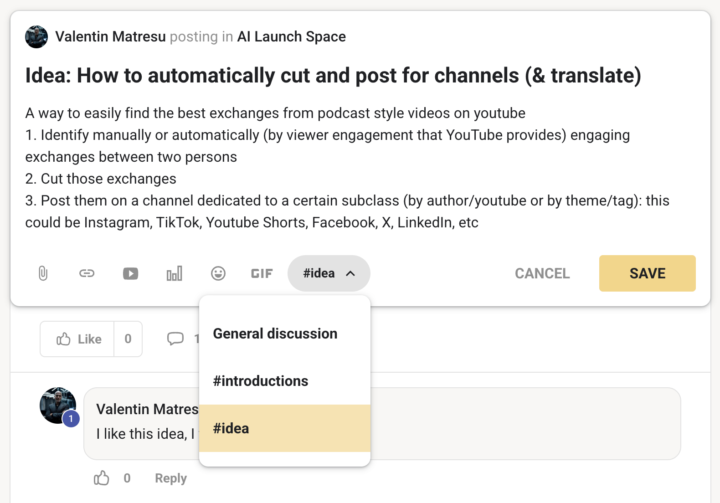Attach a file with the paperclip icon
Viewport: 720px width, 503px height.
[x=43, y=273]
